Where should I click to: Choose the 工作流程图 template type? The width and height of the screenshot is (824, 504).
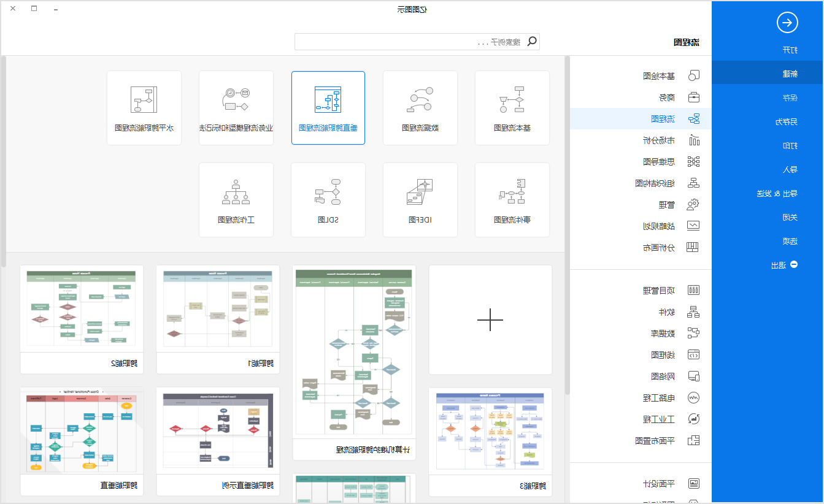[236, 200]
